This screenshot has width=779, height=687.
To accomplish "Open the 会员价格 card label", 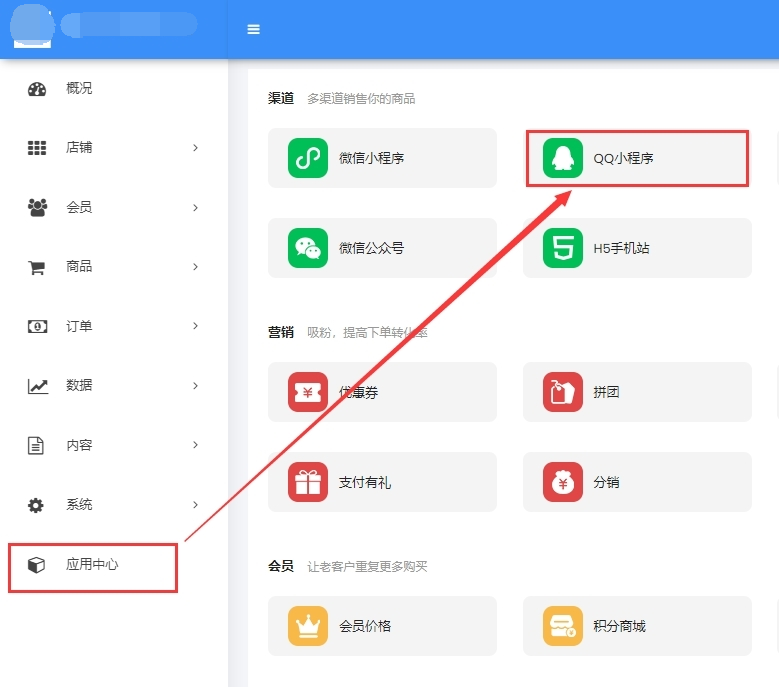I will click(x=365, y=626).
